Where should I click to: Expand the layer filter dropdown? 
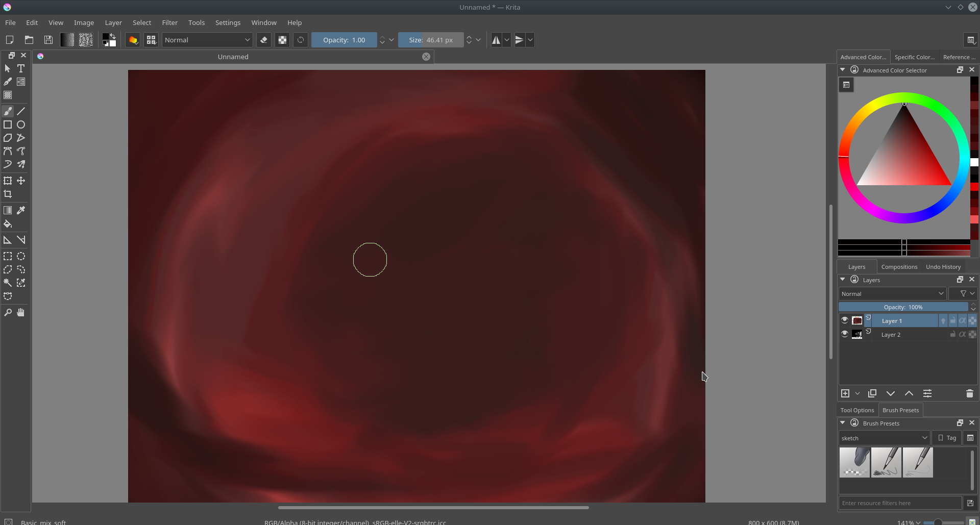963,293
